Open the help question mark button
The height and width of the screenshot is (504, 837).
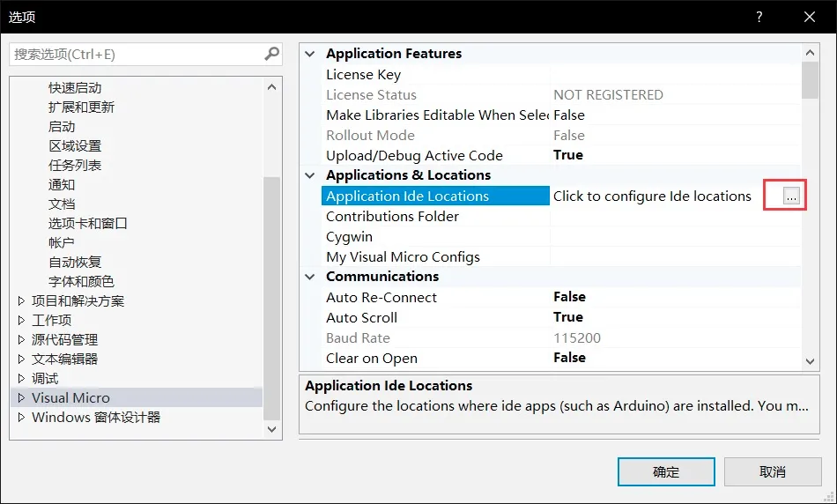pos(759,17)
